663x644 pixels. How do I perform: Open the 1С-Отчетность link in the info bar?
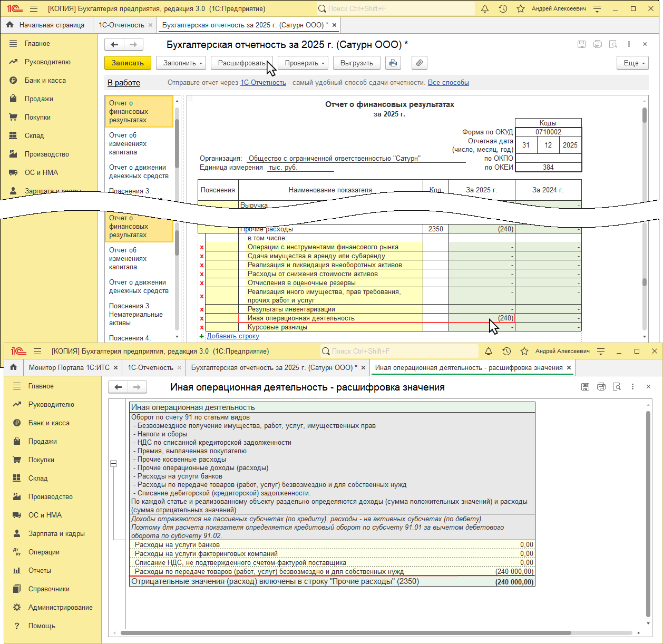click(x=263, y=82)
